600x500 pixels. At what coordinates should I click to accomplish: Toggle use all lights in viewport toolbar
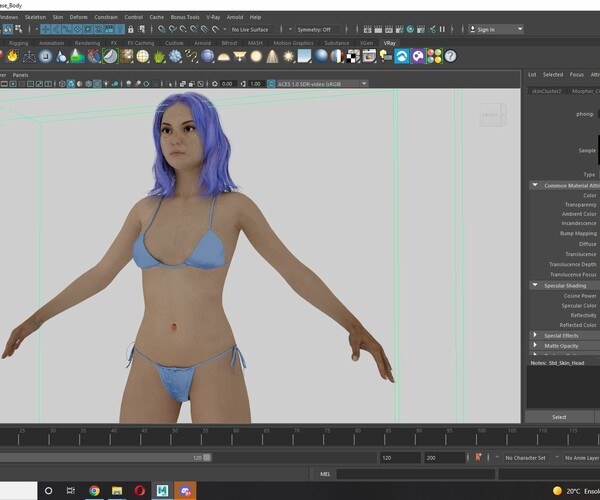pos(106,84)
